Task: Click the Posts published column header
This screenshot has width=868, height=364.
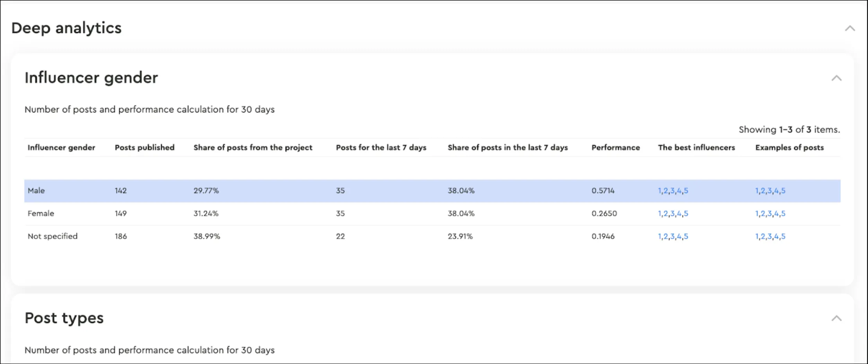Action: (144, 148)
